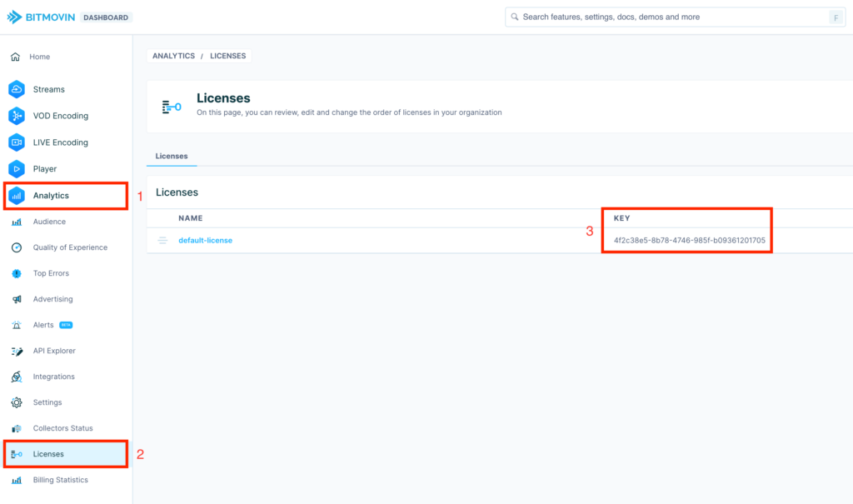This screenshot has width=853, height=504.
Task: Go to VOD Encoding
Action: (60, 116)
